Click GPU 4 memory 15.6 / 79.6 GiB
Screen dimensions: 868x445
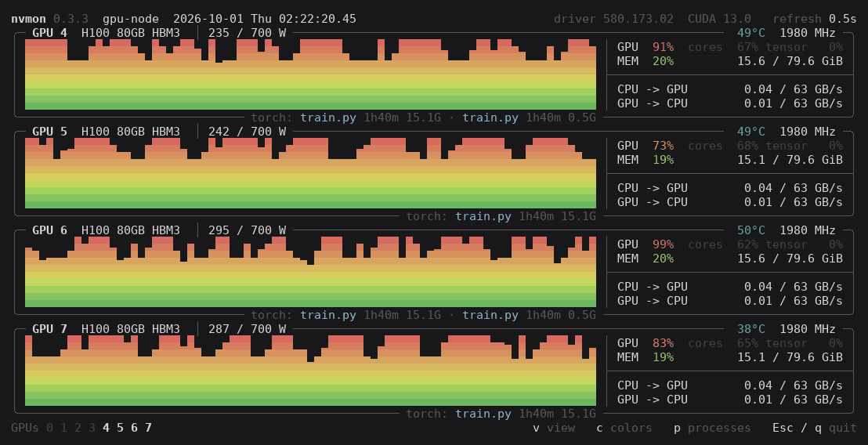tap(790, 61)
